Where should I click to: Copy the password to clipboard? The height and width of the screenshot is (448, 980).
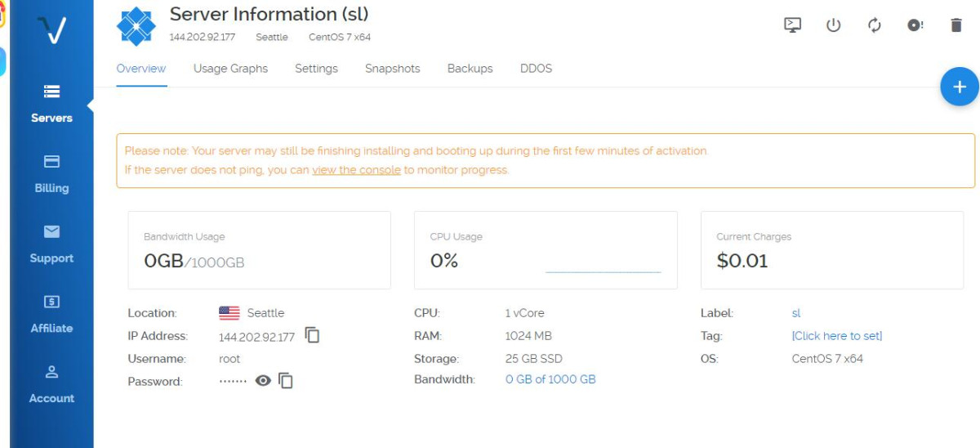click(285, 380)
